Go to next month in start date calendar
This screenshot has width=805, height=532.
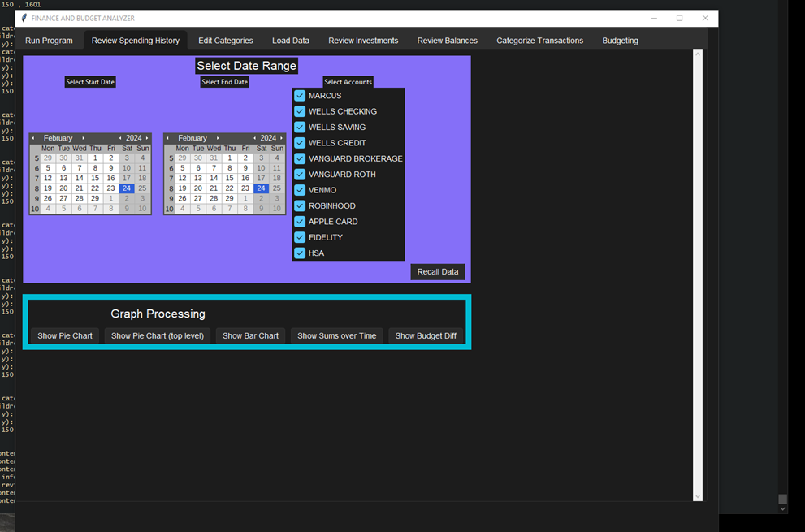(83, 138)
